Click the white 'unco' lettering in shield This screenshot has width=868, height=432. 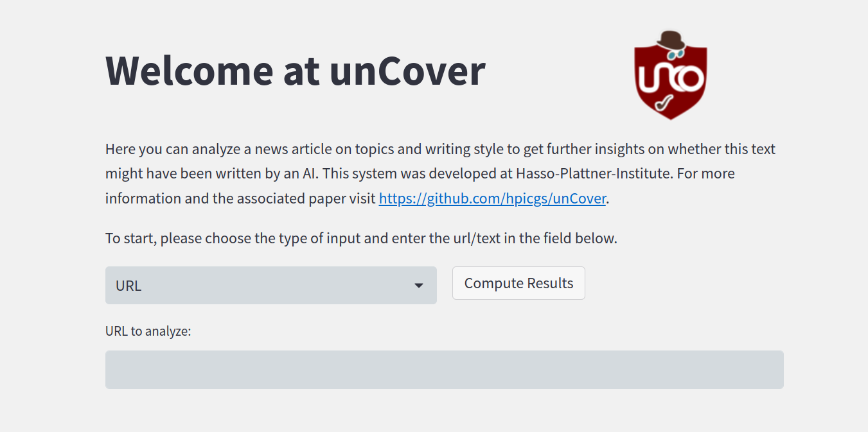point(671,78)
